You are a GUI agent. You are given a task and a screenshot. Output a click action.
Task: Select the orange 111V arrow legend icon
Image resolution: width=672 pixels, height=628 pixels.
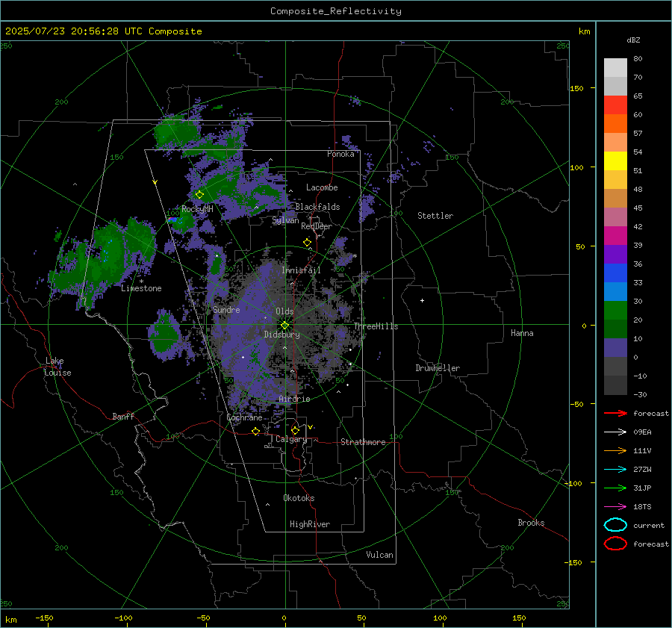click(x=615, y=450)
